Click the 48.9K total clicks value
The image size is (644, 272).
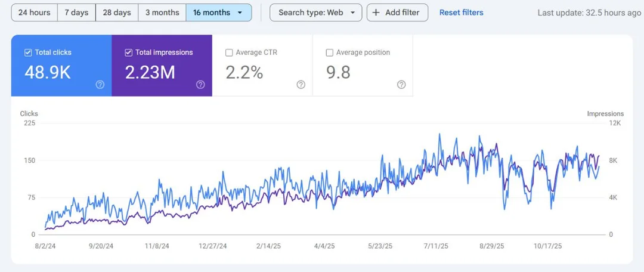(48, 73)
